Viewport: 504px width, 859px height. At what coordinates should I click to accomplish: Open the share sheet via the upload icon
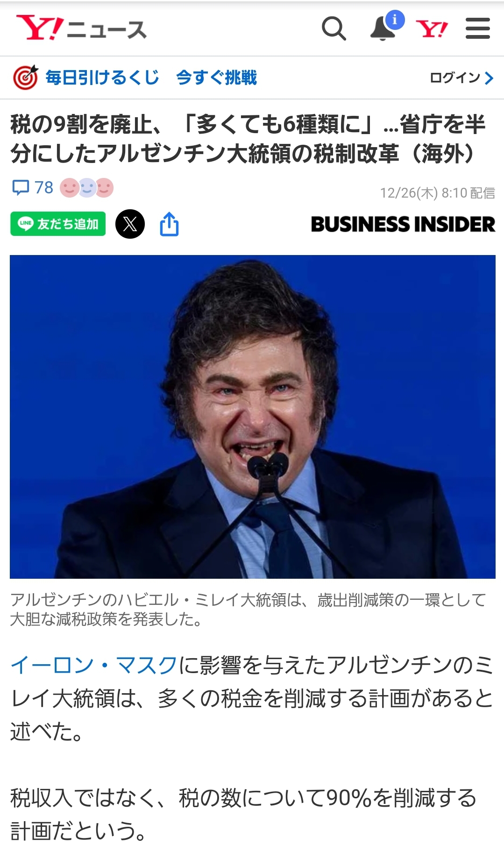click(x=169, y=224)
